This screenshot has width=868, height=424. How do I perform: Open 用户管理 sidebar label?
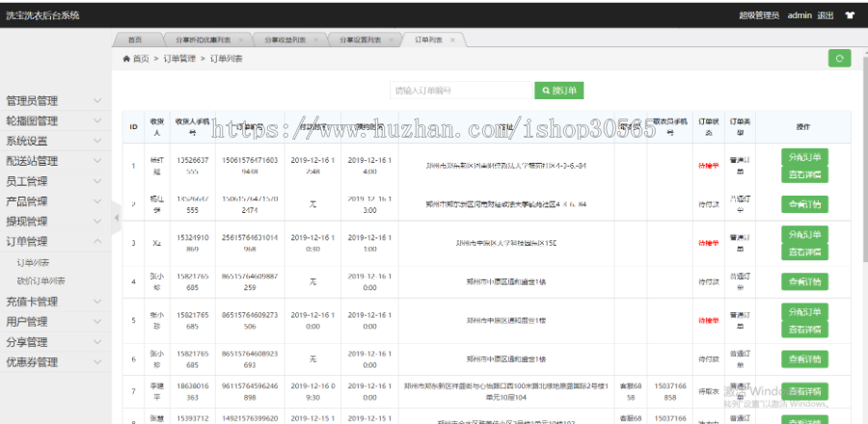tap(27, 322)
